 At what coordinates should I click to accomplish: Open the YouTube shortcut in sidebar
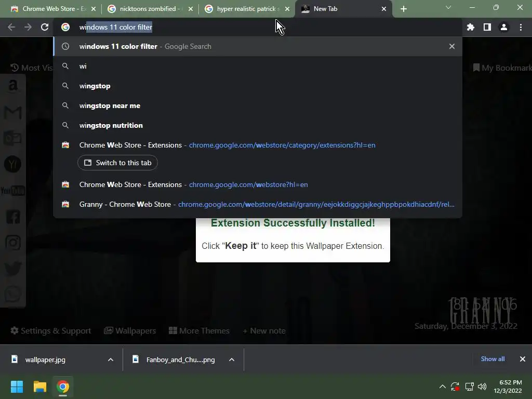click(13, 191)
